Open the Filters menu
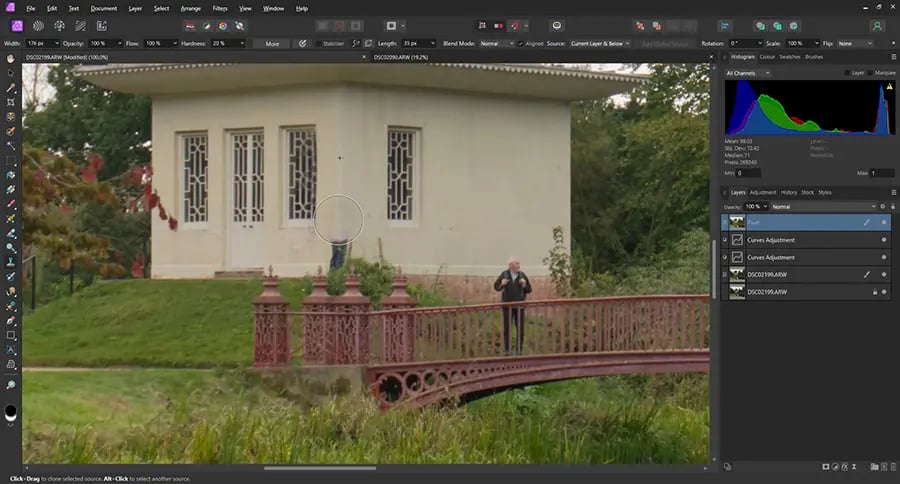The width and height of the screenshot is (900, 484). (220, 9)
